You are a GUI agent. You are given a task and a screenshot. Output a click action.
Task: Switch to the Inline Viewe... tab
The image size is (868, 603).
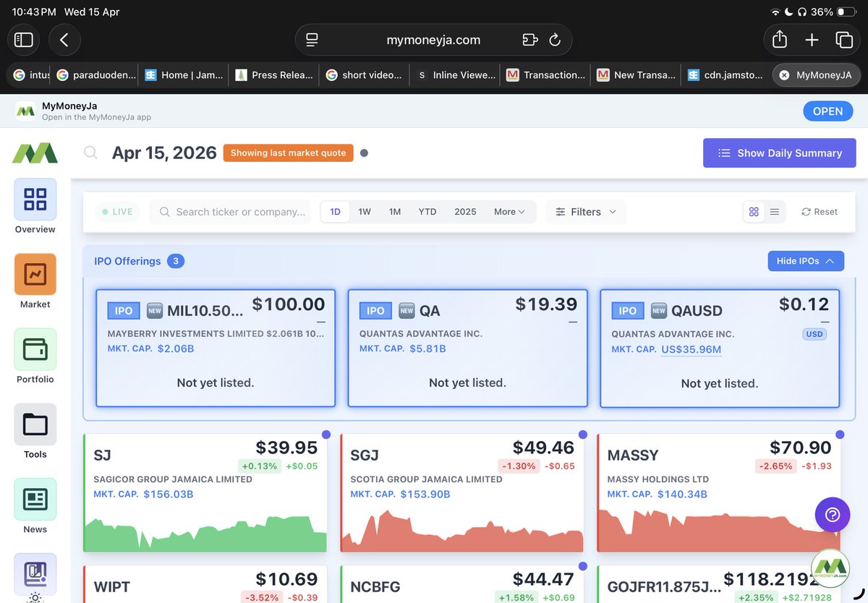tap(455, 74)
